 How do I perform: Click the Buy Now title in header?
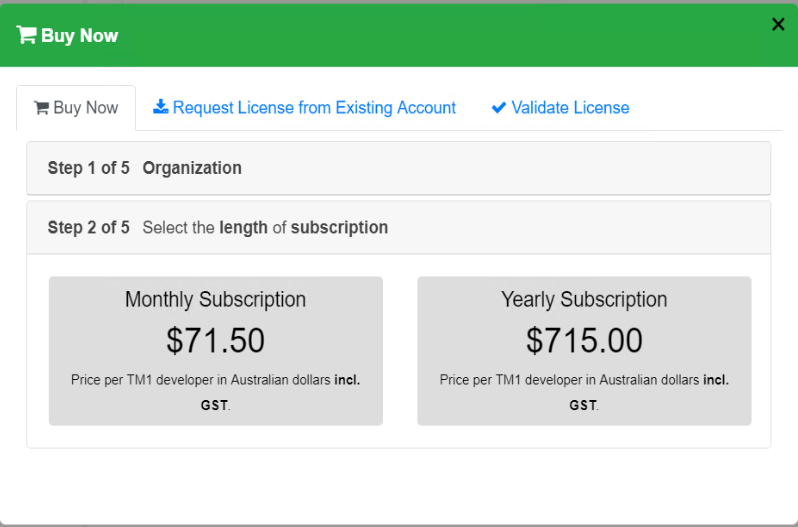click(x=79, y=36)
